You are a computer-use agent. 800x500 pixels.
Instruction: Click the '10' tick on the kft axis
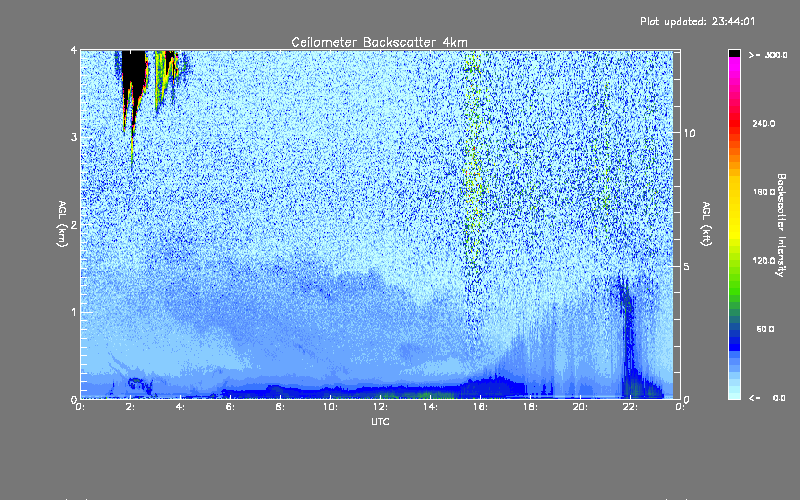coord(689,133)
